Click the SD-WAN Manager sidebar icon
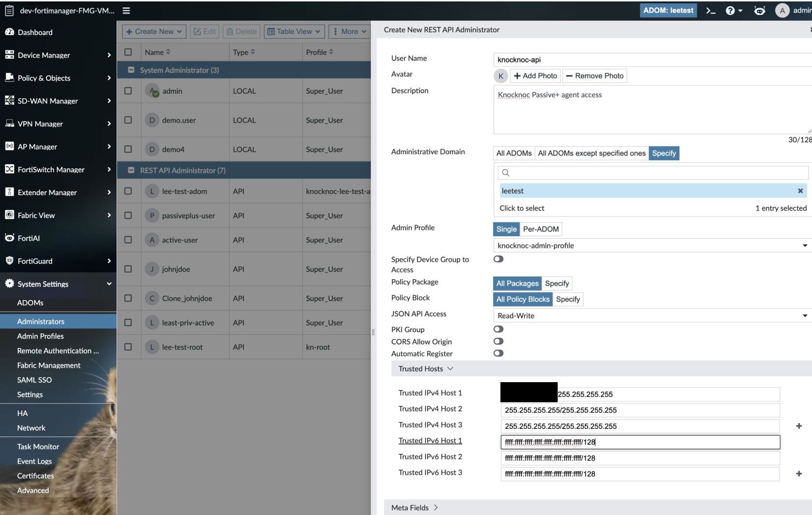The height and width of the screenshot is (515, 812). (x=10, y=100)
